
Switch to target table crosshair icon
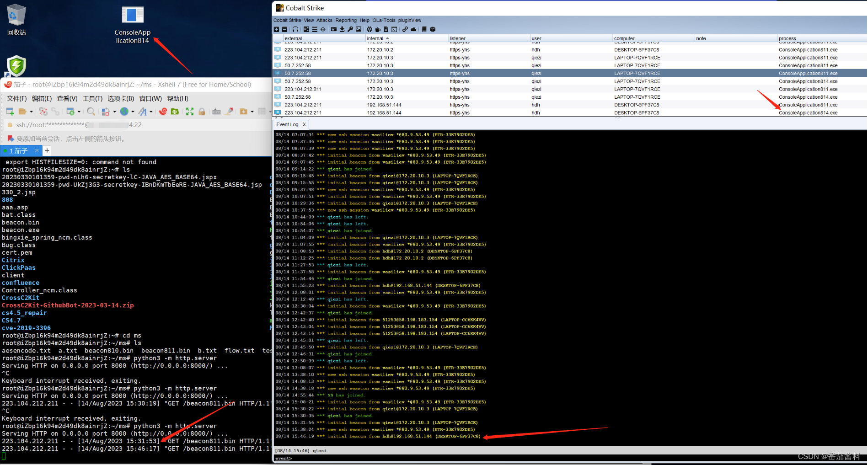pos(323,29)
